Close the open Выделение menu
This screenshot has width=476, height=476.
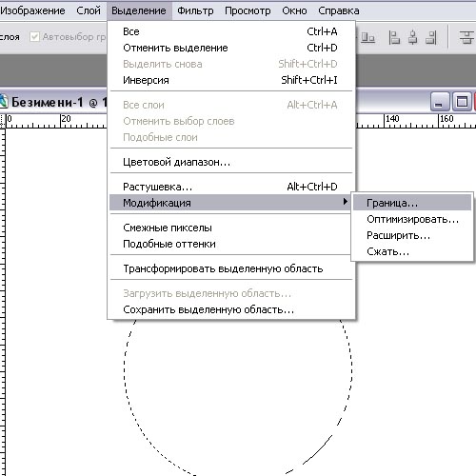click(x=139, y=10)
